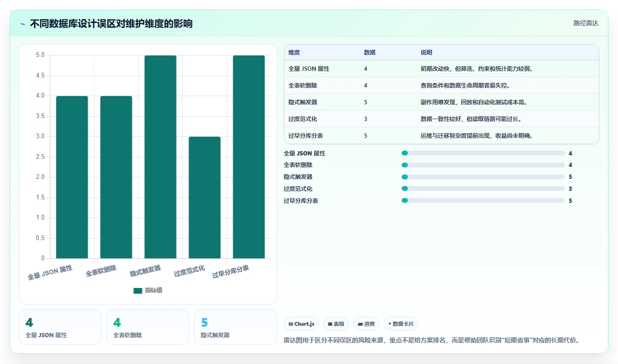
Task: Click the 全量 JSON 属性 progress bar
Action: coord(483,153)
